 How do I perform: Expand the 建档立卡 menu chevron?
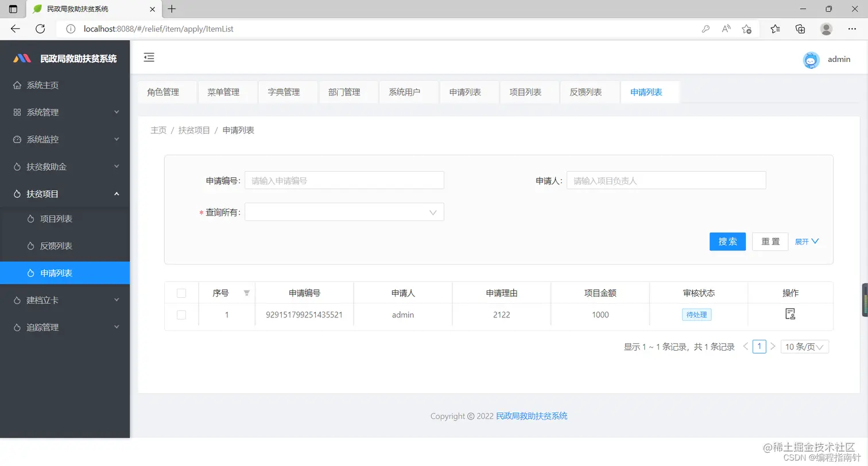117,300
